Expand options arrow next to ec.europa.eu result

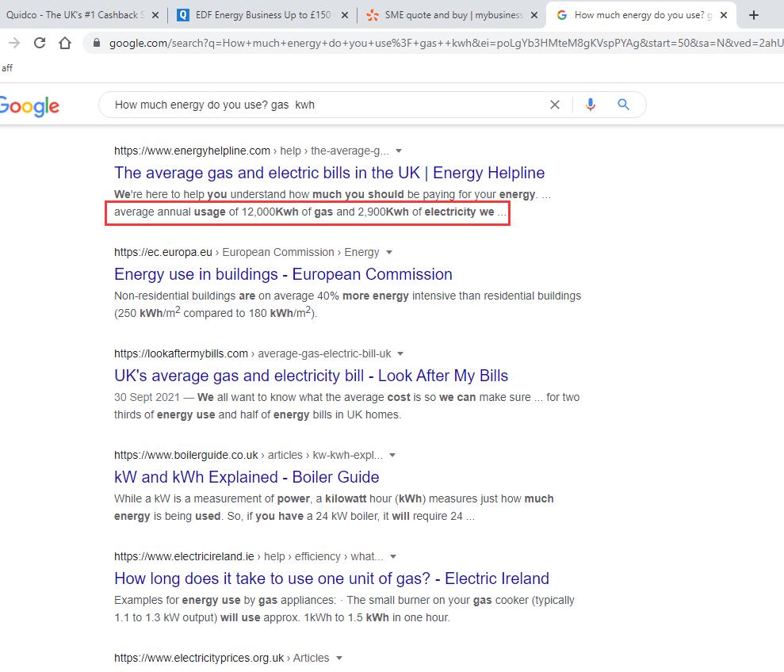click(x=389, y=252)
